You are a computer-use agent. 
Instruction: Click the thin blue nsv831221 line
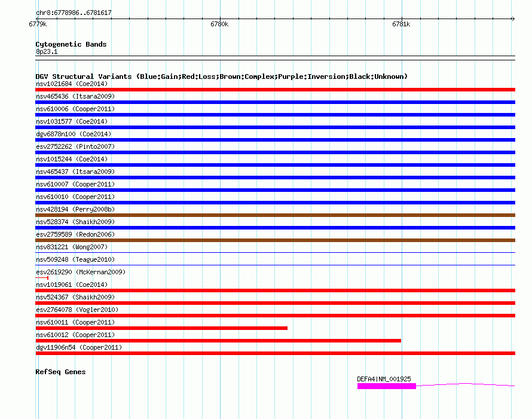pyautogui.click(x=275, y=253)
